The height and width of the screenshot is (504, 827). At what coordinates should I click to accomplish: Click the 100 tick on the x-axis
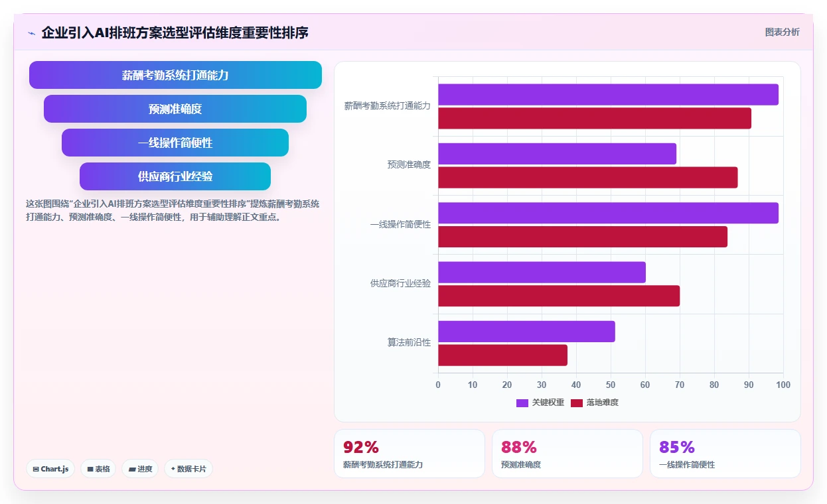pyautogui.click(x=783, y=385)
